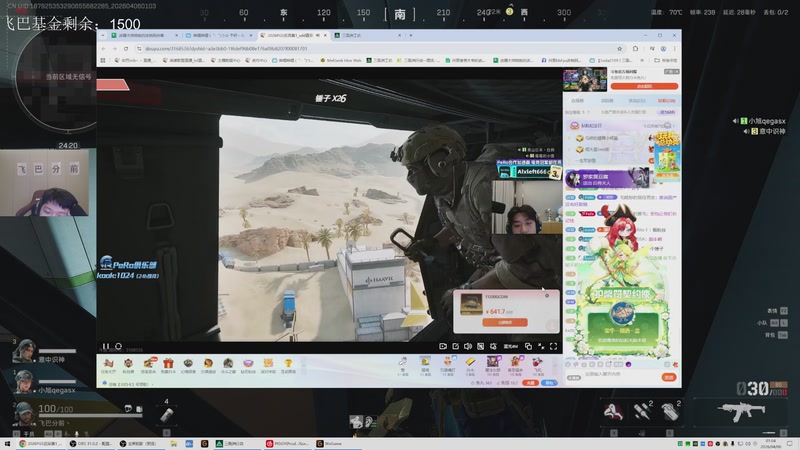Image resolution: width=800 pixels, height=450 pixels.
Task: Click the orange 充值 recharge button
Action: [x=531, y=383]
